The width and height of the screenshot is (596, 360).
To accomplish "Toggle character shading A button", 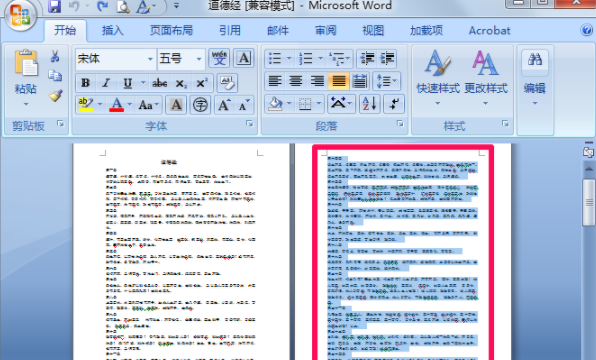I will point(176,105).
